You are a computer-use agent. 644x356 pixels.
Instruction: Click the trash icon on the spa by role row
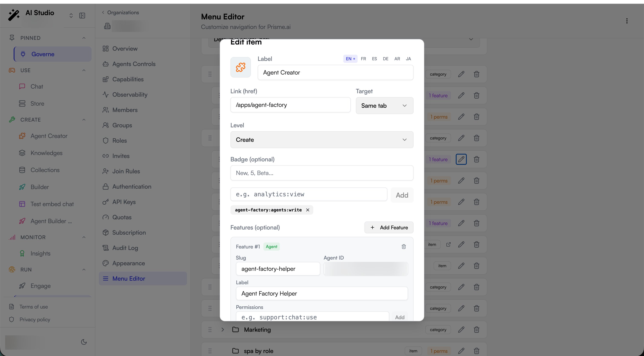[x=476, y=351]
